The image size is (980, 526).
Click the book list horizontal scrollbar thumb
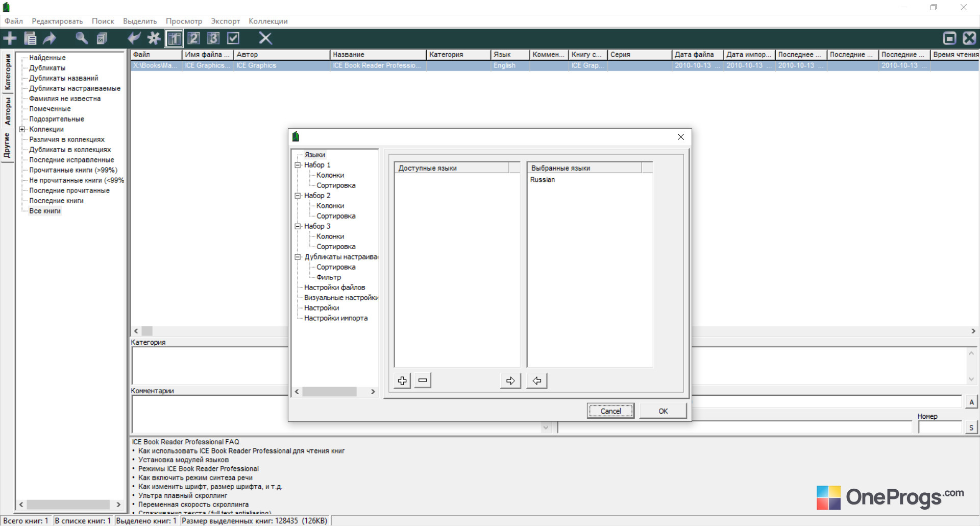147,331
